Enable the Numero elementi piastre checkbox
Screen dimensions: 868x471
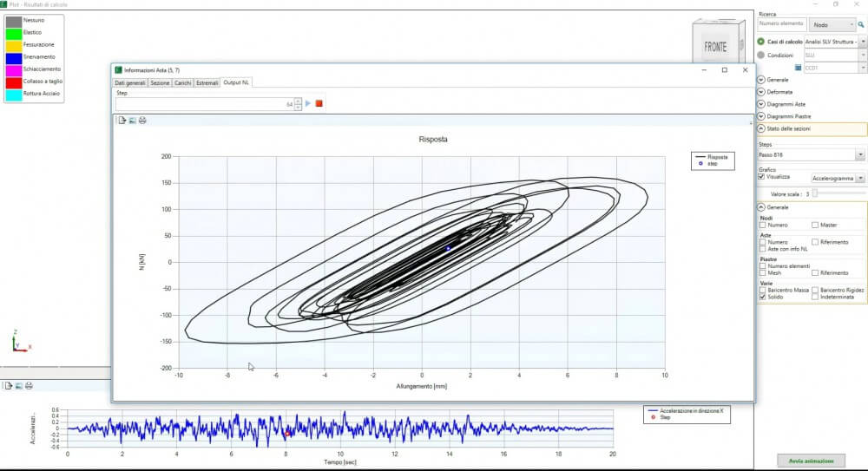[x=763, y=266]
